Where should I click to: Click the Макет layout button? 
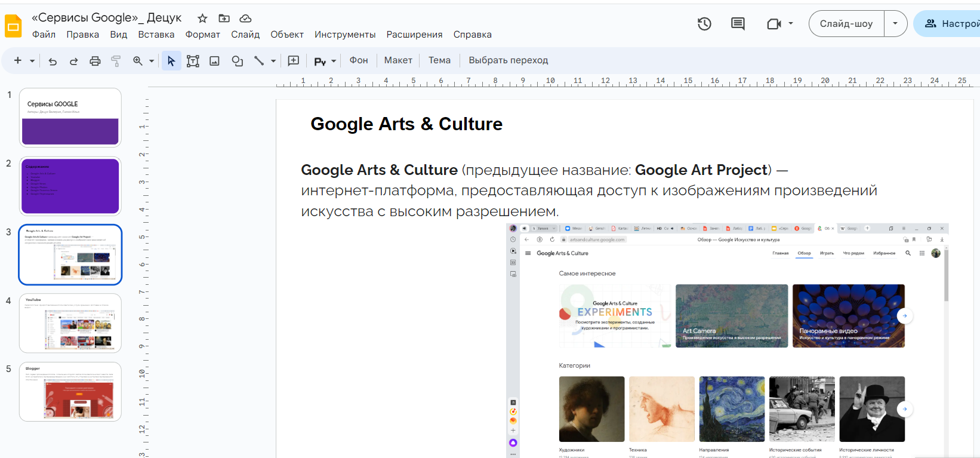398,60
